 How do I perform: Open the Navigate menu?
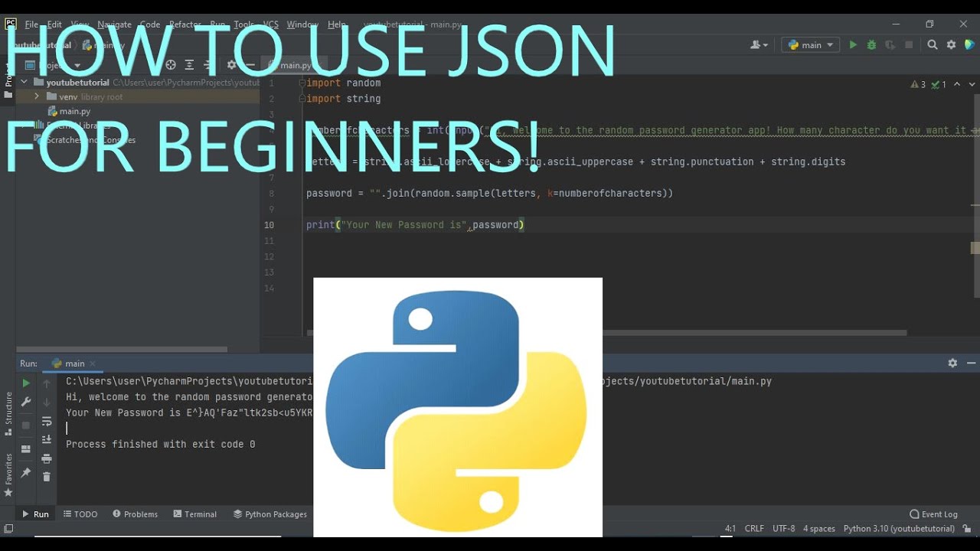(114, 24)
